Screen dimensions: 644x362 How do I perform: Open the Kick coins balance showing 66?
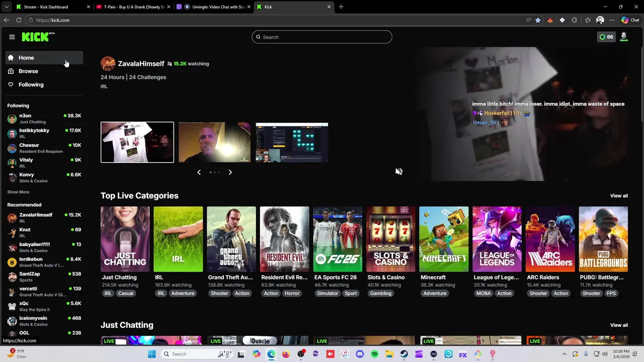pyautogui.click(x=606, y=37)
